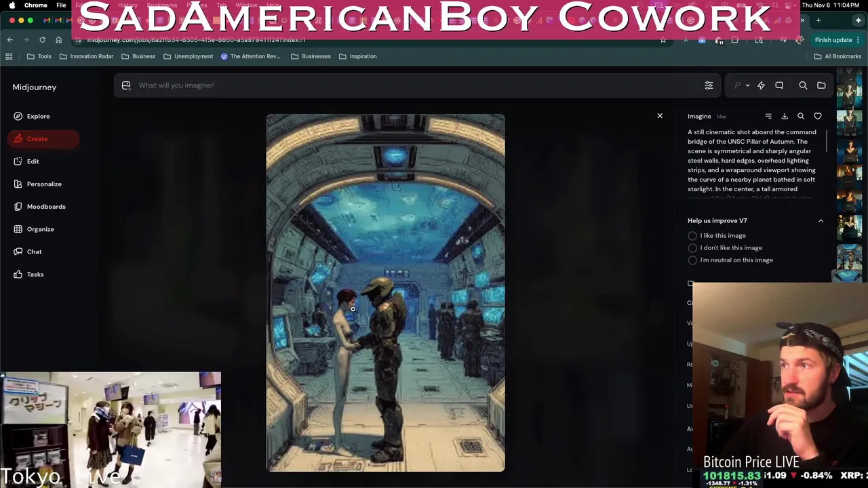Select Create in the Midjourney sidebar

[x=43, y=139]
